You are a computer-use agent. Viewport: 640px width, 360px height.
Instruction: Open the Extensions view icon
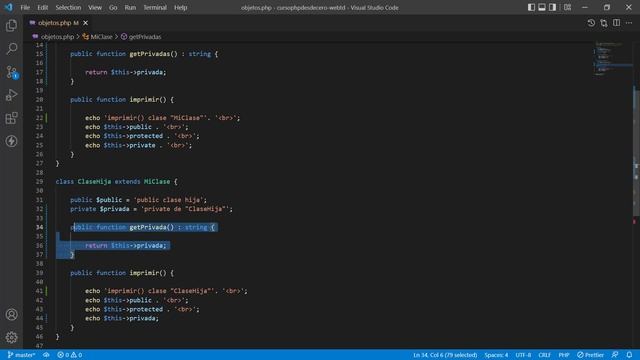pos(11,118)
